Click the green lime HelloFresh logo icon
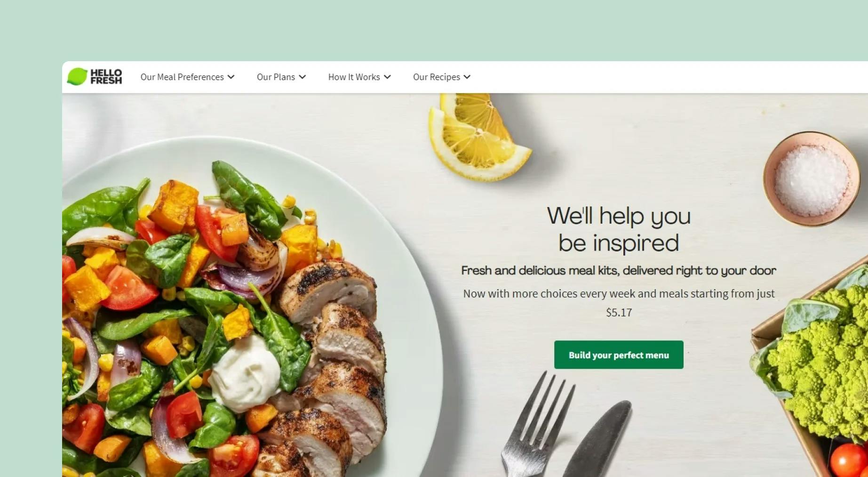Image resolution: width=868 pixels, height=477 pixels. (x=77, y=77)
